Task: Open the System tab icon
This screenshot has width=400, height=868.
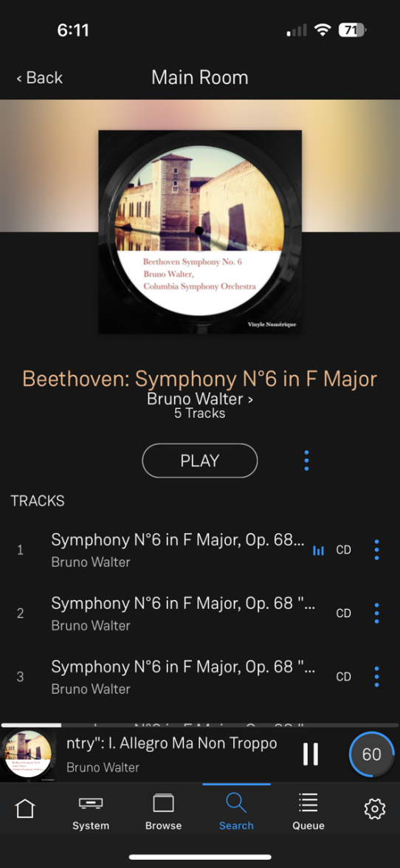Action: [90, 803]
